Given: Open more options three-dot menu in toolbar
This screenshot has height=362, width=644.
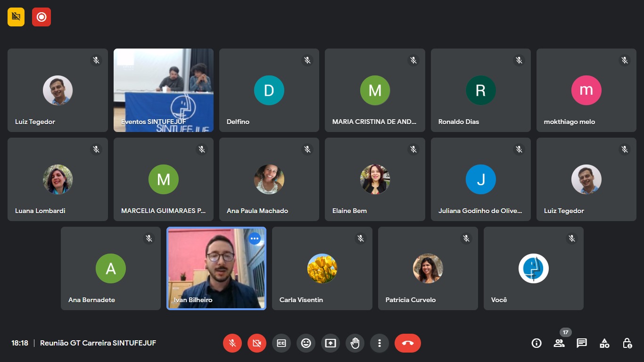Looking at the screenshot, I should point(380,343).
